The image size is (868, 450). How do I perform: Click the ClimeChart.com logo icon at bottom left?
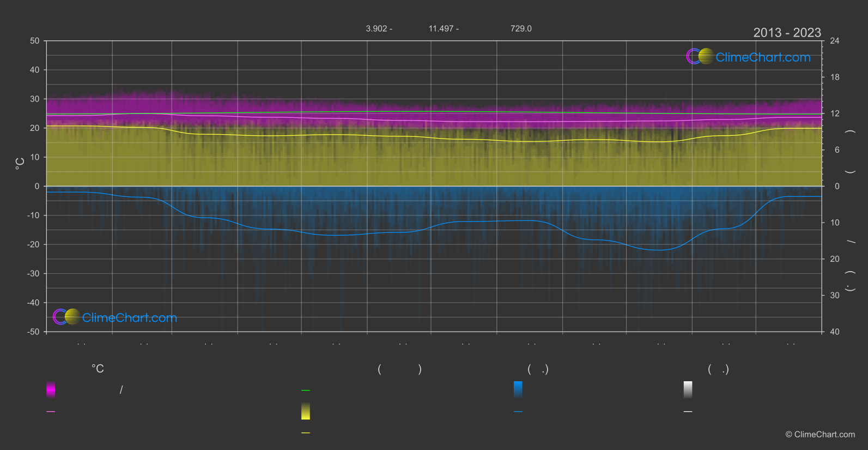pyautogui.click(x=66, y=317)
